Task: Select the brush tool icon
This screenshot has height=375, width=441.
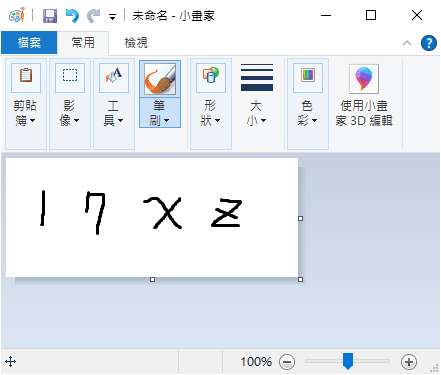Action: click(x=160, y=79)
